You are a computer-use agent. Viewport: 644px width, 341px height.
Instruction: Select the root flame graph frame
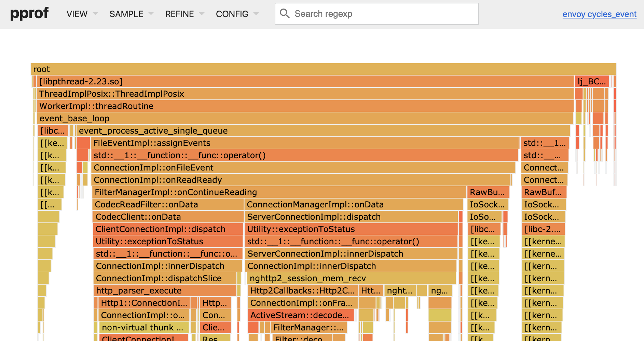[323, 69]
